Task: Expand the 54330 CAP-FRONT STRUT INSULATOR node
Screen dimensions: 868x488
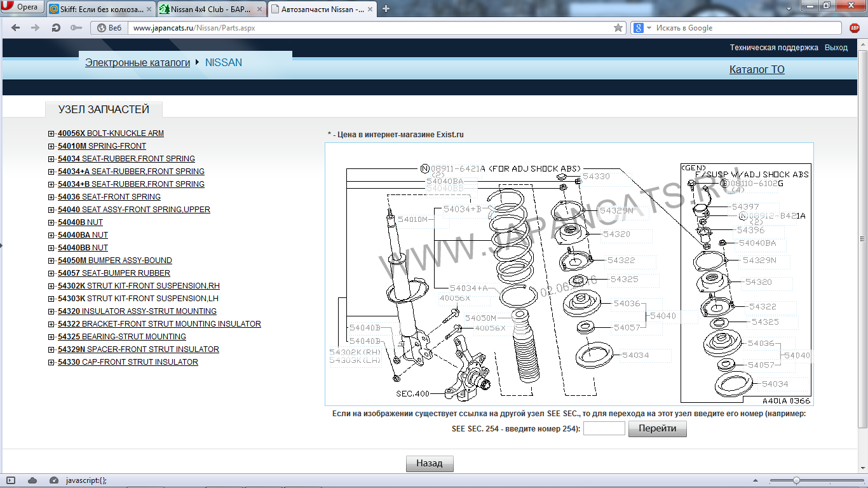Action: pyautogui.click(x=51, y=362)
